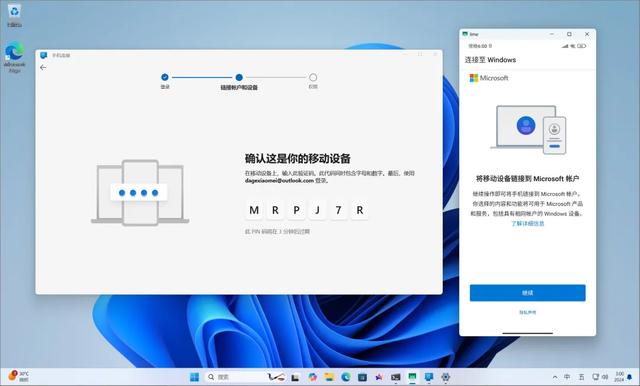Click the 五 input method indicator
Screen dimensions: 640x386
pos(582,377)
